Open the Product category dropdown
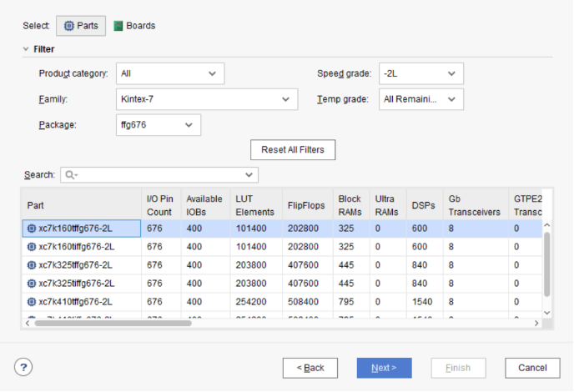 [170, 73]
